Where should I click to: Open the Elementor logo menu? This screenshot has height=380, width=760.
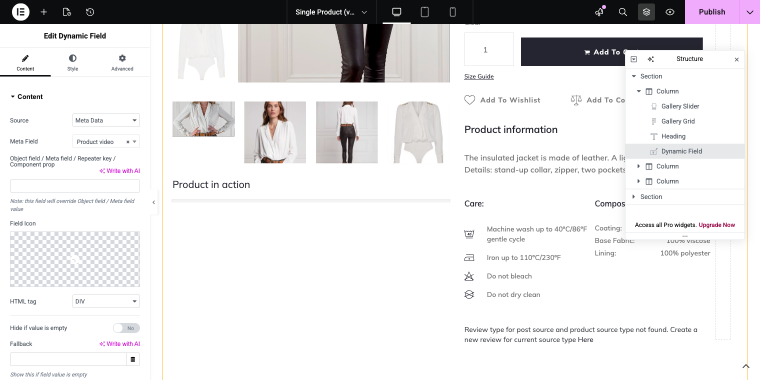20,12
